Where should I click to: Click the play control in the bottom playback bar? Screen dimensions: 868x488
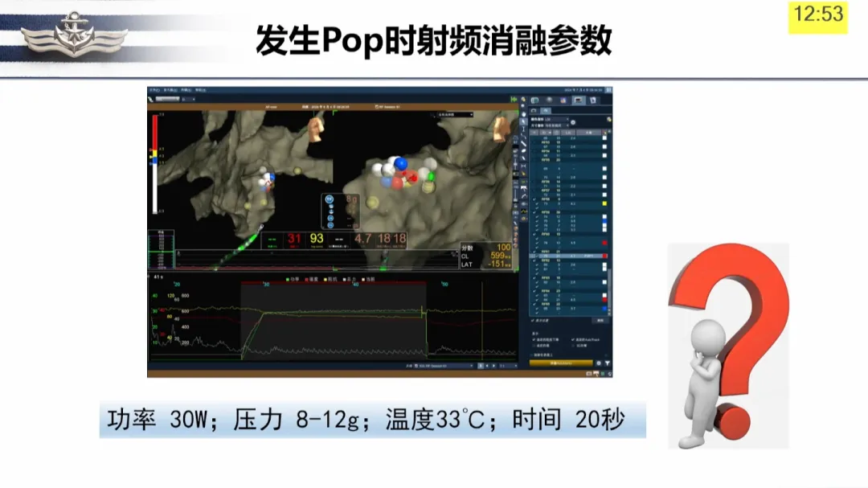click(x=493, y=366)
